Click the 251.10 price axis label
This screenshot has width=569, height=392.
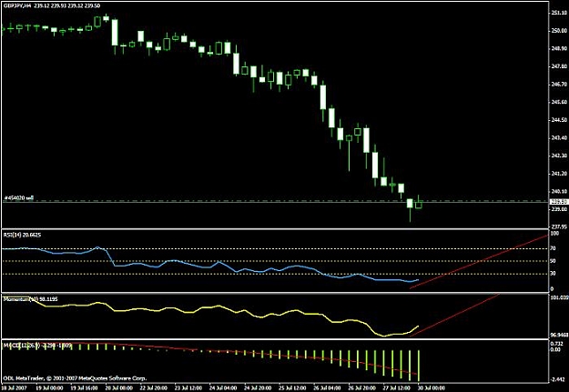click(x=559, y=13)
